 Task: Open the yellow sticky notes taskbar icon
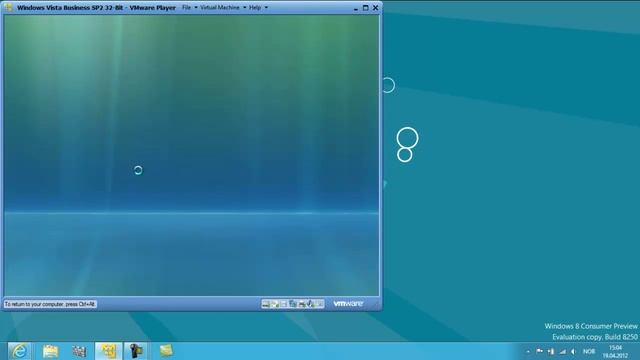[x=166, y=351]
